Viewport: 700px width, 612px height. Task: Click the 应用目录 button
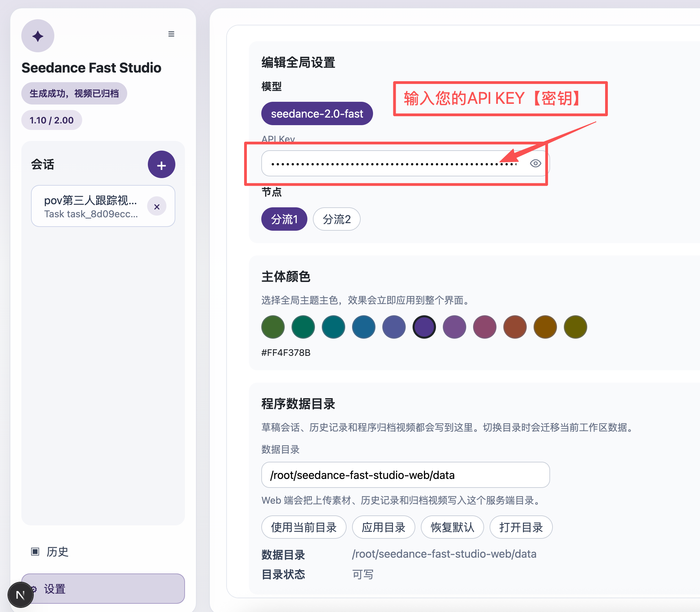pos(384,527)
